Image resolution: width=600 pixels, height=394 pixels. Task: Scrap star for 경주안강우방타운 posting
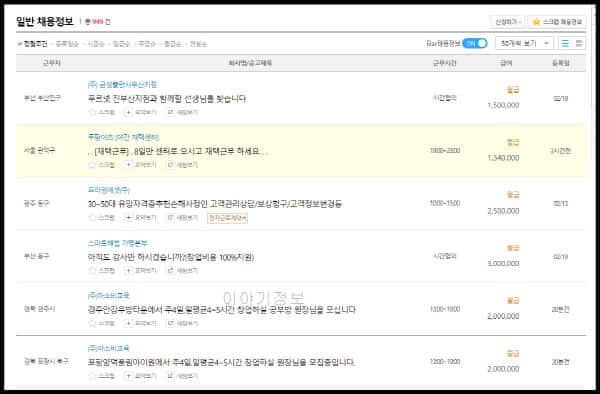pos(92,323)
